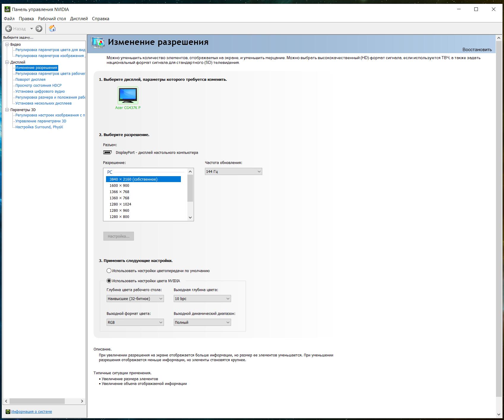Minimize the NVIDIA Control Panel window
The height and width of the screenshot is (420, 504).
coord(459,10)
